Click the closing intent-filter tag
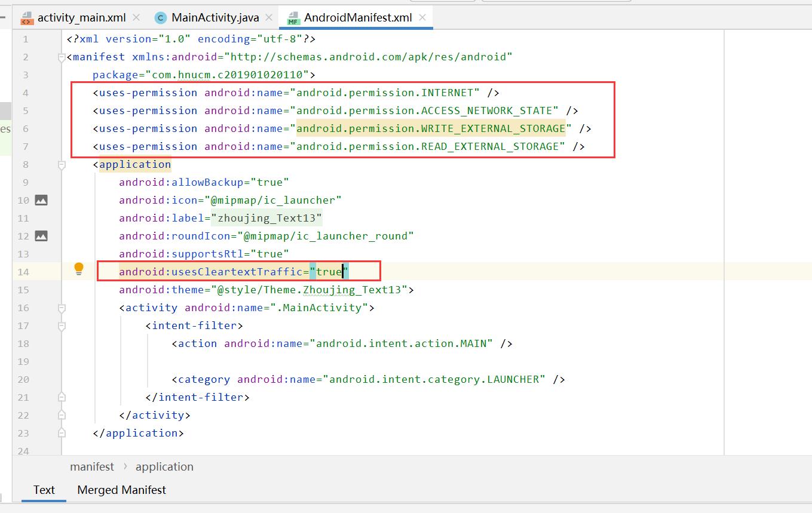 pos(197,397)
